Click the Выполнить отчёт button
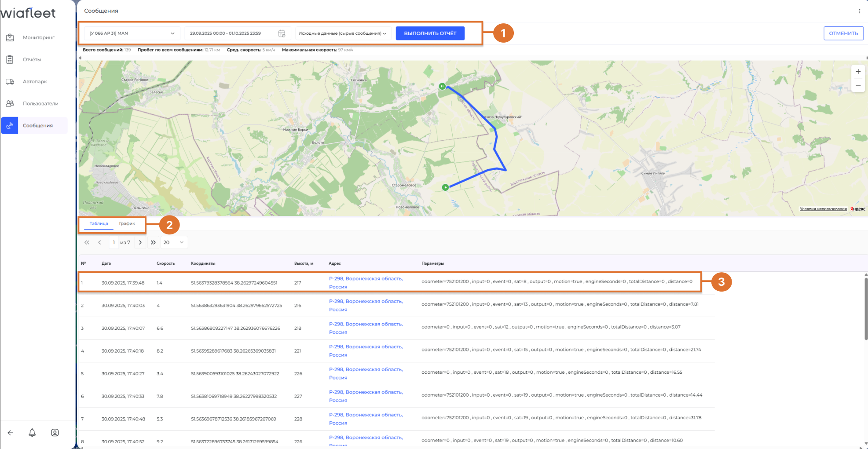Image resolution: width=868 pixels, height=449 pixels. [x=430, y=33]
